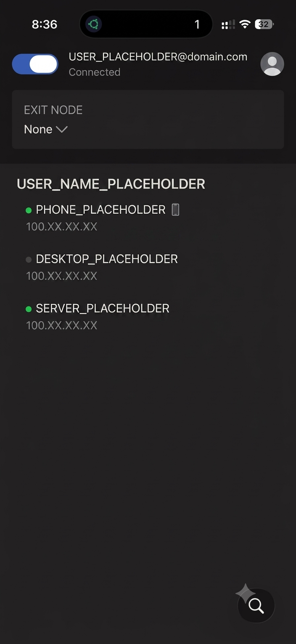Toggle the VPN connection switch off
Screen dimensions: 296x644
(x=35, y=64)
